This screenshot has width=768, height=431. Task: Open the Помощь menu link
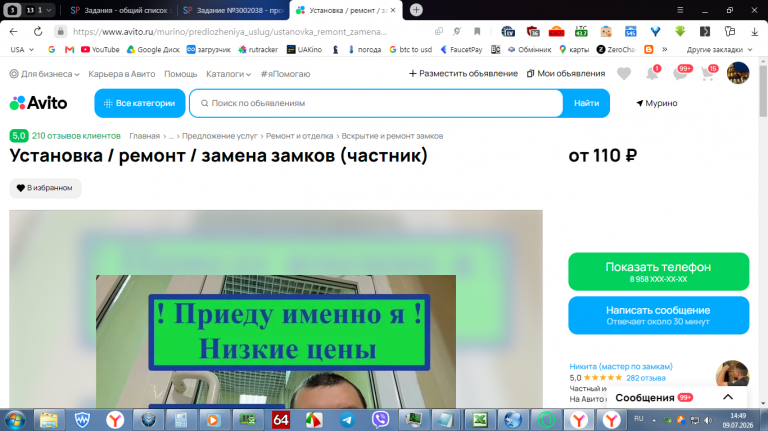tap(181, 74)
